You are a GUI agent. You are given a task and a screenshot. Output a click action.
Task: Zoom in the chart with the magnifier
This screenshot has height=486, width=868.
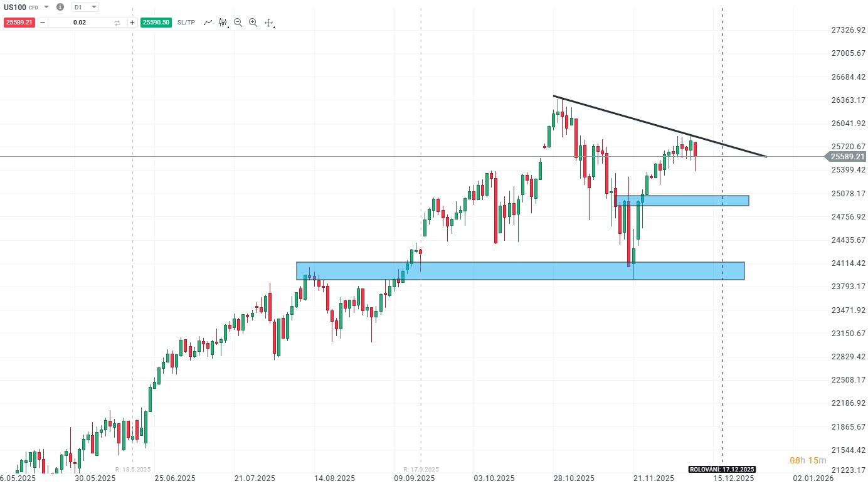click(253, 23)
